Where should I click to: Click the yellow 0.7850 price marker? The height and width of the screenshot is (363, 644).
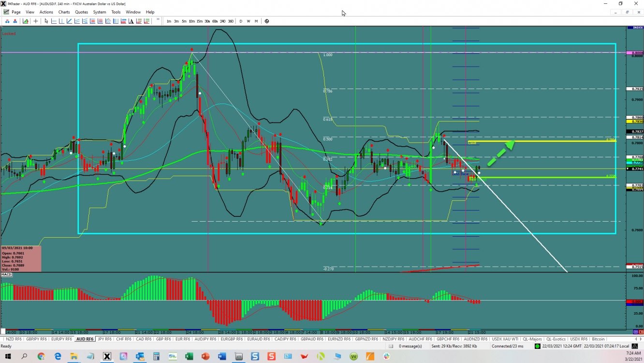(634, 121)
